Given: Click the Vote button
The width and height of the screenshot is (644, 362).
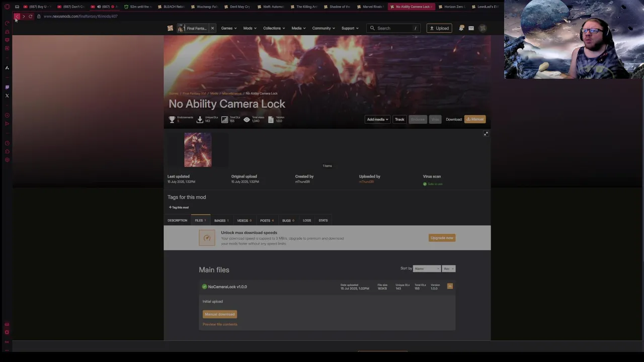Looking at the screenshot, I should click(x=435, y=119).
